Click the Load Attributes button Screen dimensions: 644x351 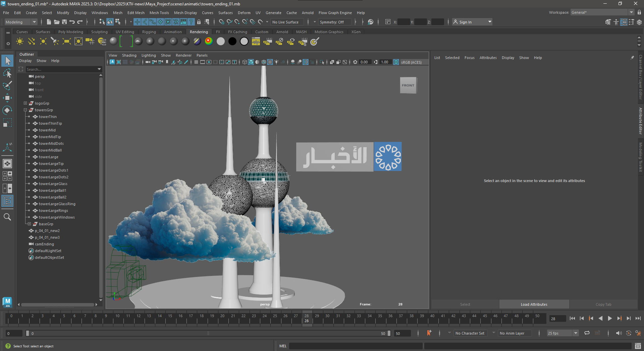(x=534, y=304)
